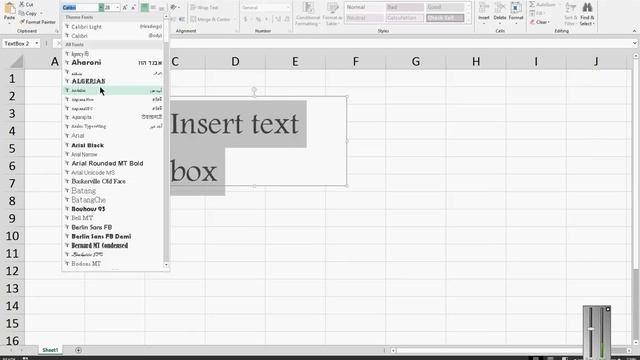This screenshot has width=640, height=360.
Task: Click the formula bar cancel X icon
Action: (58, 43)
